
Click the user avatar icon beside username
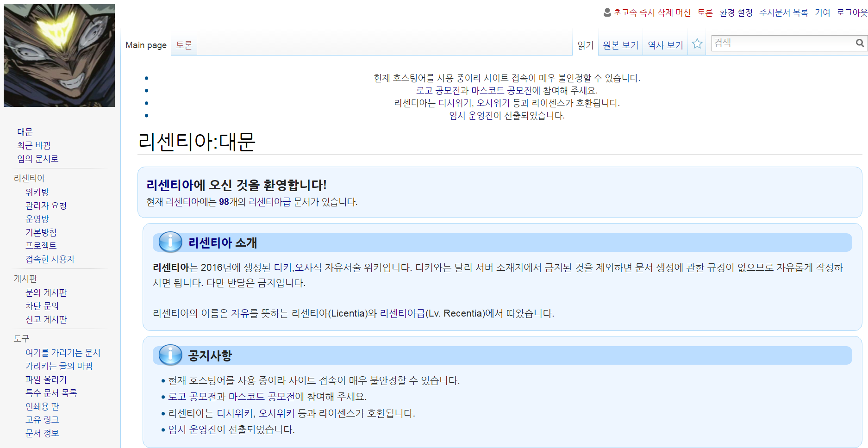(607, 12)
